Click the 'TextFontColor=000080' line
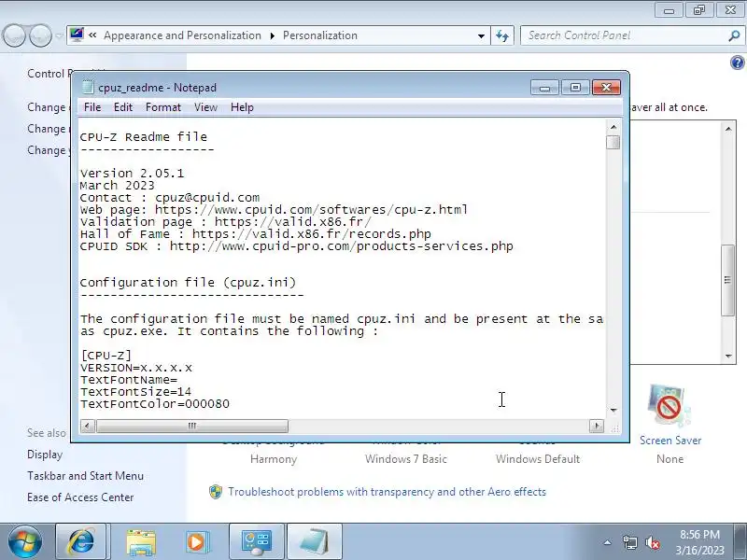 tap(155, 404)
